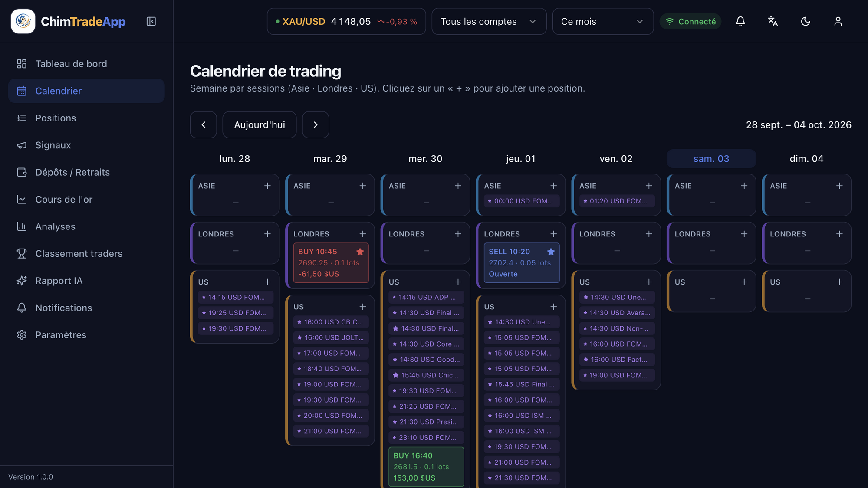Click the star on the SELL 10:20 trade
This screenshot has width=868, height=488.
click(x=551, y=252)
